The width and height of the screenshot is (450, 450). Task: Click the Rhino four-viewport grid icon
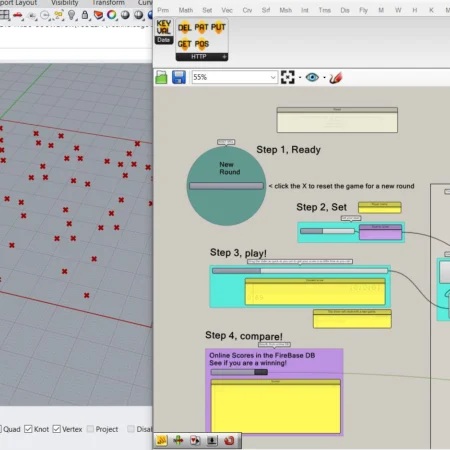coord(5,15)
